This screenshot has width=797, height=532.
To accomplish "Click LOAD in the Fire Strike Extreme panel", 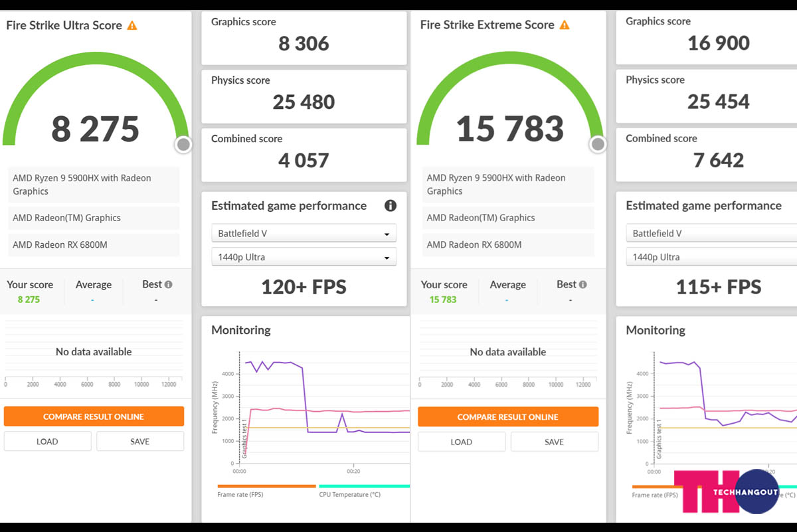I will pyautogui.click(x=462, y=442).
